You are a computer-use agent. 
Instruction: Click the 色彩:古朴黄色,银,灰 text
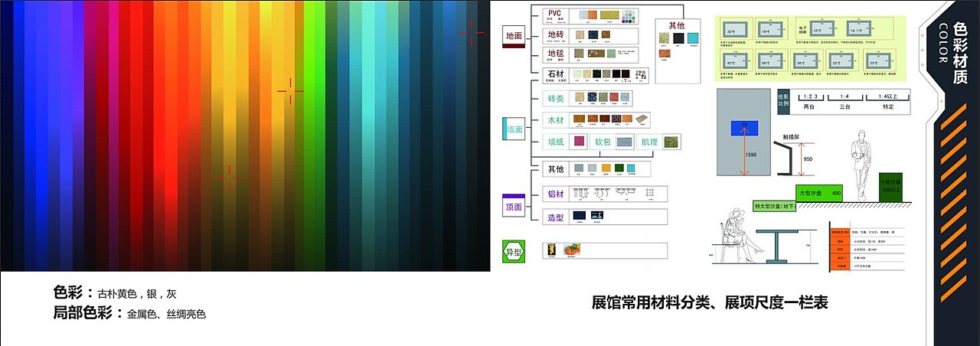coord(116,293)
